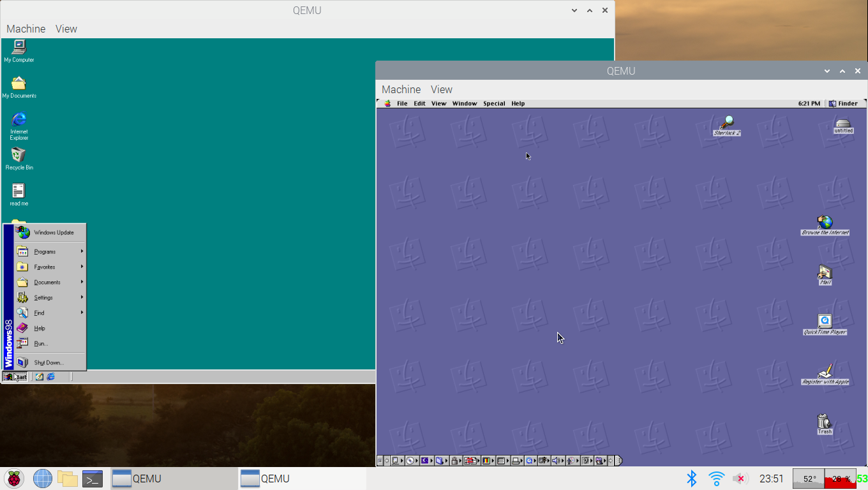The height and width of the screenshot is (490, 868).
Task: Open the monitor color depth control strip module
Action: [x=488, y=461]
